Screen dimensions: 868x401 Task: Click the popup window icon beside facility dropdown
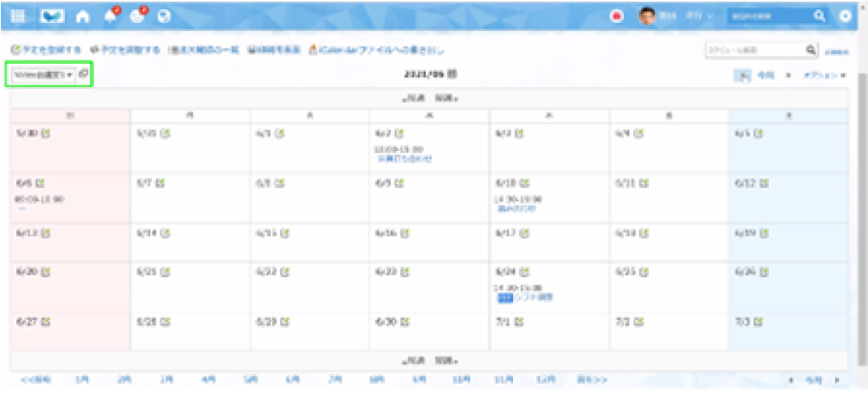[83, 73]
